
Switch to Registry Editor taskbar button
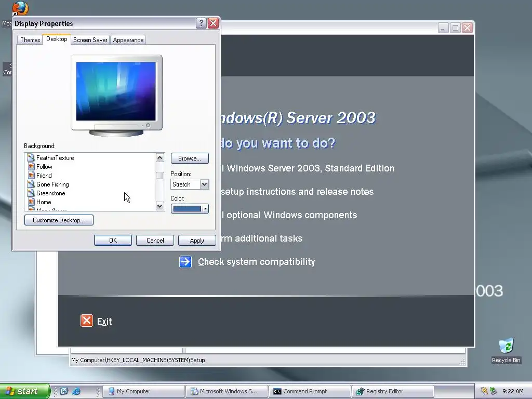click(x=393, y=391)
